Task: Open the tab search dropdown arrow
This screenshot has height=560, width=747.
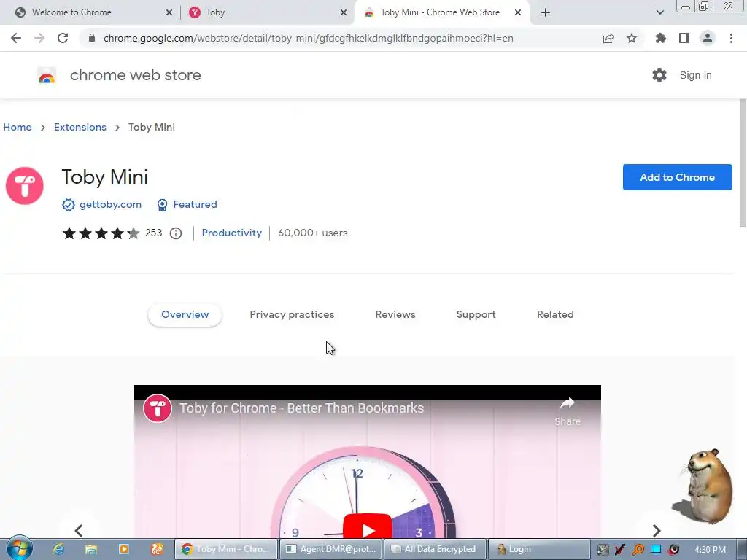Action: pyautogui.click(x=659, y=12)
